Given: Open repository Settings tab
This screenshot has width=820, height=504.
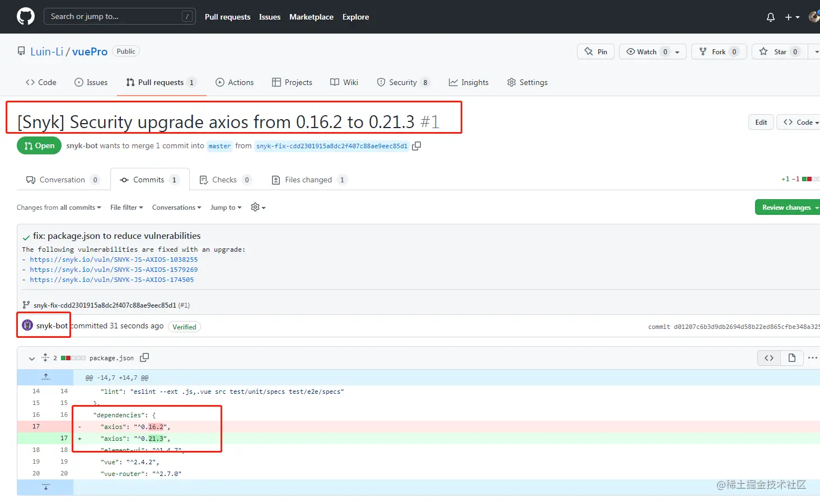Looking at the screenshot, I should tap(527, 82).
